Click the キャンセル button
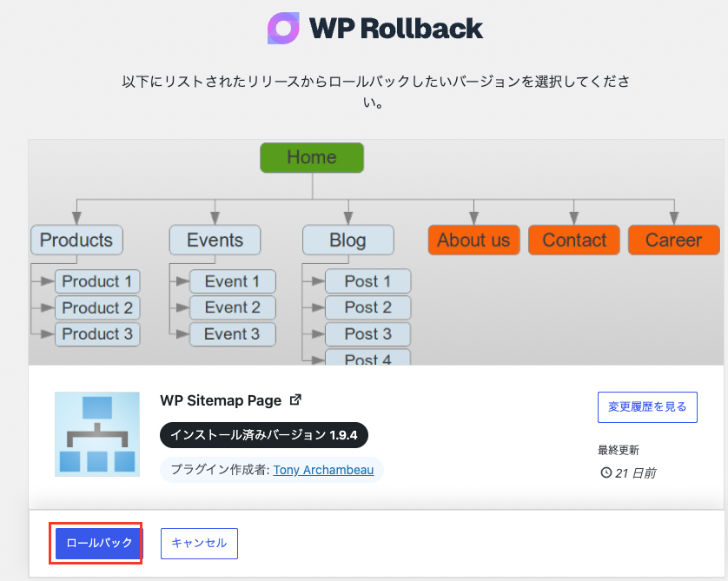This screenshot has height=581, width=728. coord(199,543)
